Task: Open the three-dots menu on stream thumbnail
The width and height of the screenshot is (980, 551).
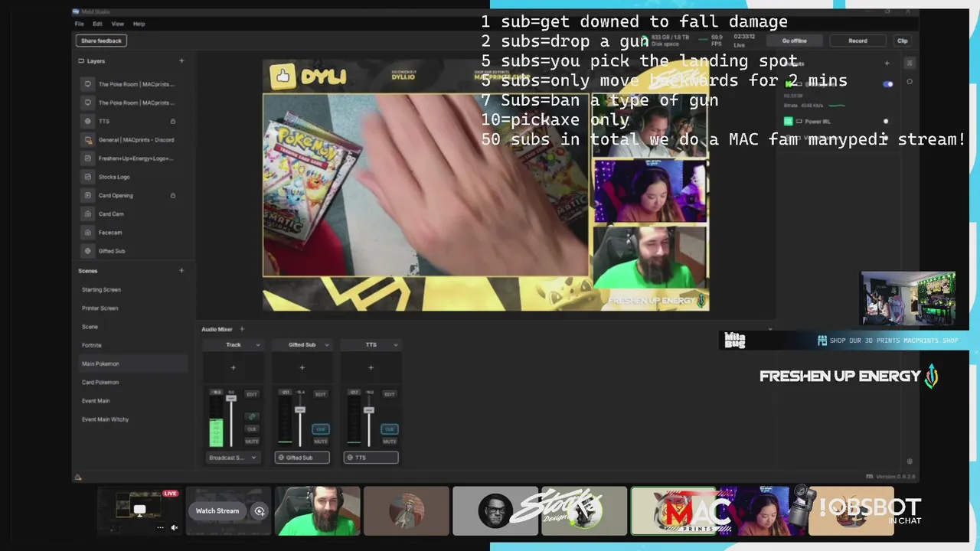Action: click(160, 527)
